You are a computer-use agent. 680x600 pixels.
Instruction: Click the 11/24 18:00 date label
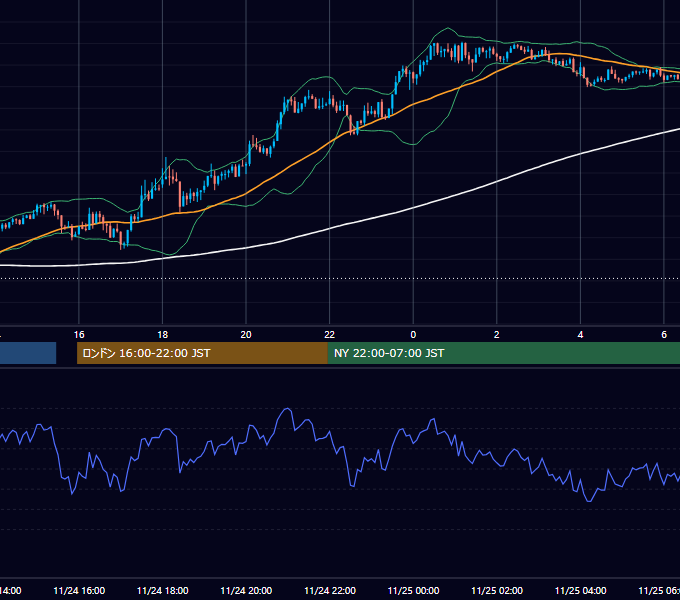[163, 590]
